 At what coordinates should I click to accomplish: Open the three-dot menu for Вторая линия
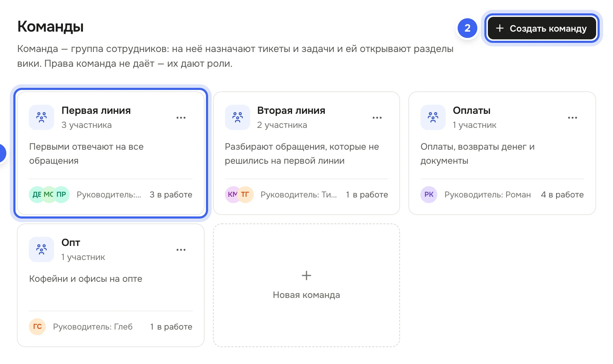coord(377,118)
